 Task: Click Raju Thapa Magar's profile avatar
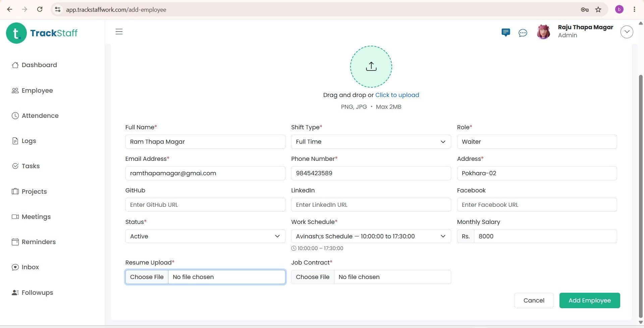[543, 32]
